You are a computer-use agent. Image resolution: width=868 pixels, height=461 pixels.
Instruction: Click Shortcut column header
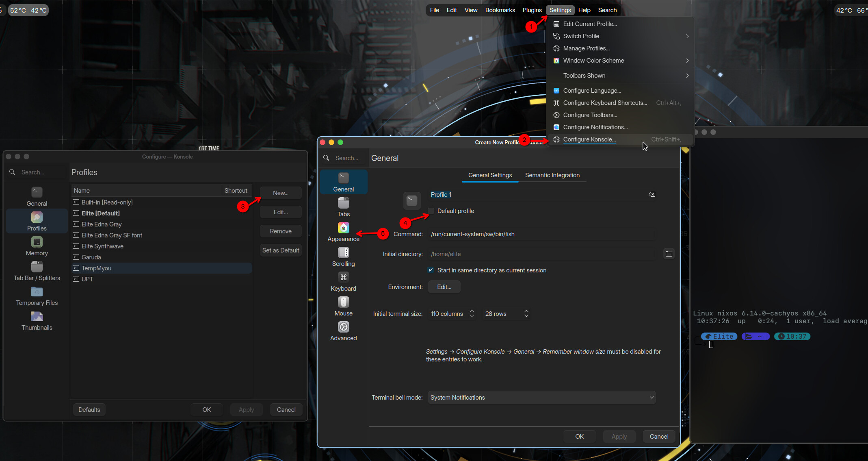coord(237,191)
